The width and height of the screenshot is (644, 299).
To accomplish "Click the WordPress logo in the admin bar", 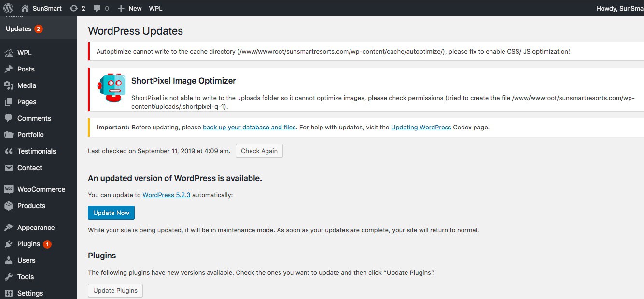I will coord(9,8).
